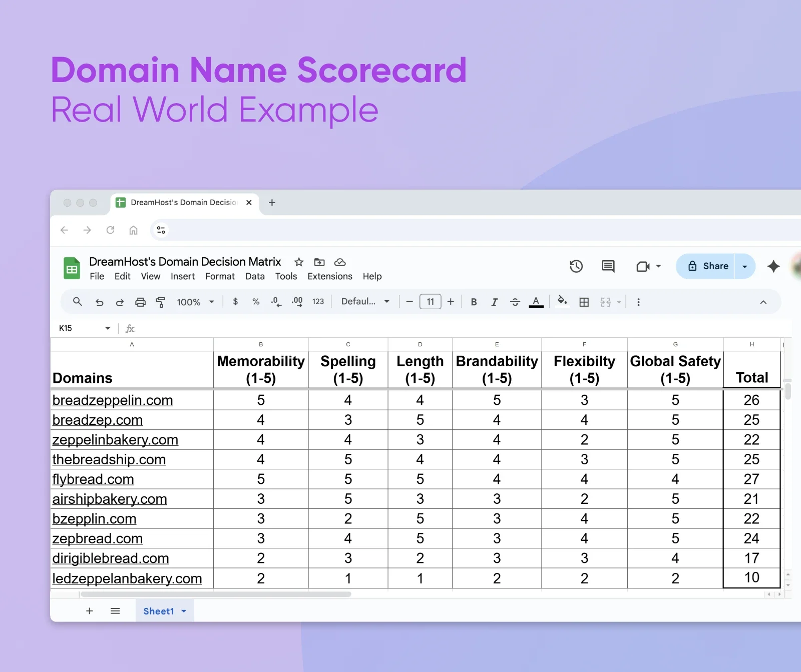Toggle bold formatting

(473, 302)
